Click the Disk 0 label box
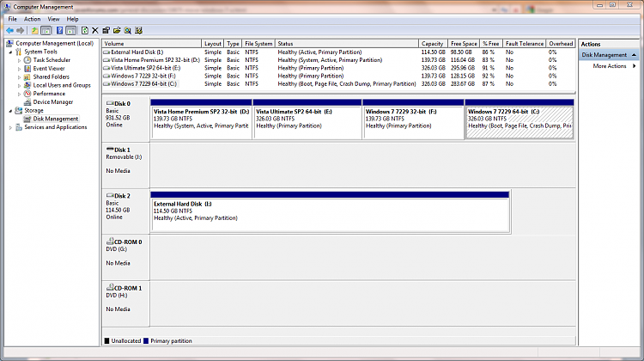The height and width of the screenshot is (361, 644). coord(125,119)
